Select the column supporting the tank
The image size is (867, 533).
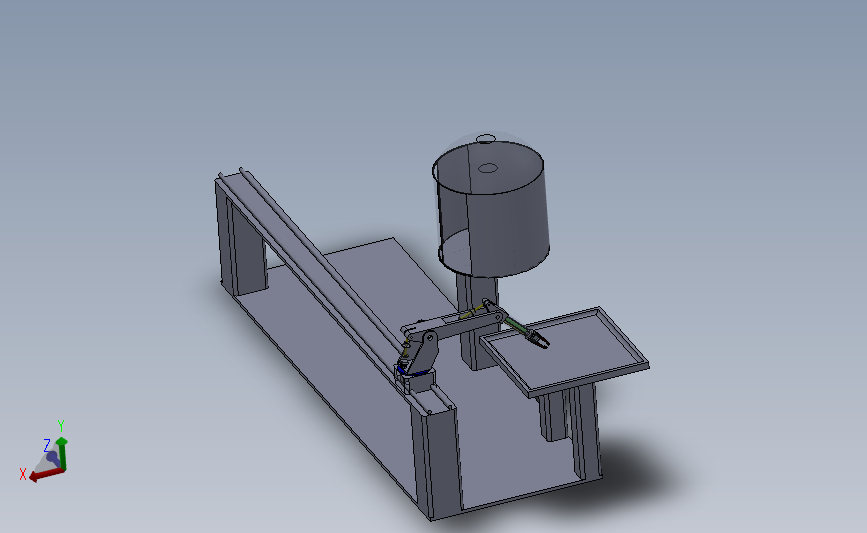click(477, 322)
